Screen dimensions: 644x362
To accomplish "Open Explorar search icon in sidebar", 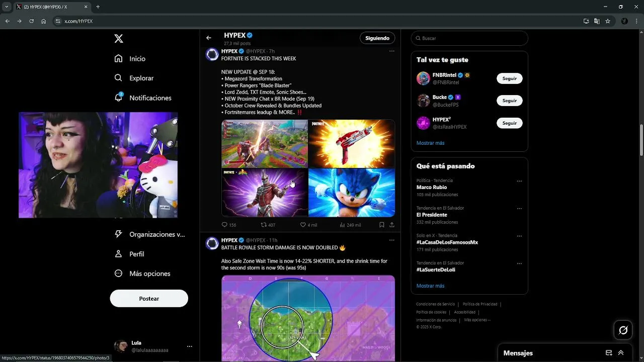I will coord(118,78).
